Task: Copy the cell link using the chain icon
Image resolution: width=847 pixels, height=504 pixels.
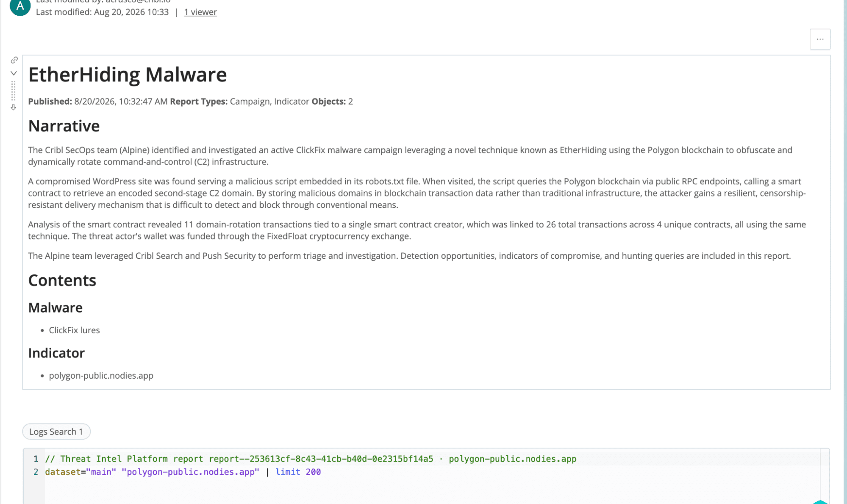Action: tap(14, 60)
